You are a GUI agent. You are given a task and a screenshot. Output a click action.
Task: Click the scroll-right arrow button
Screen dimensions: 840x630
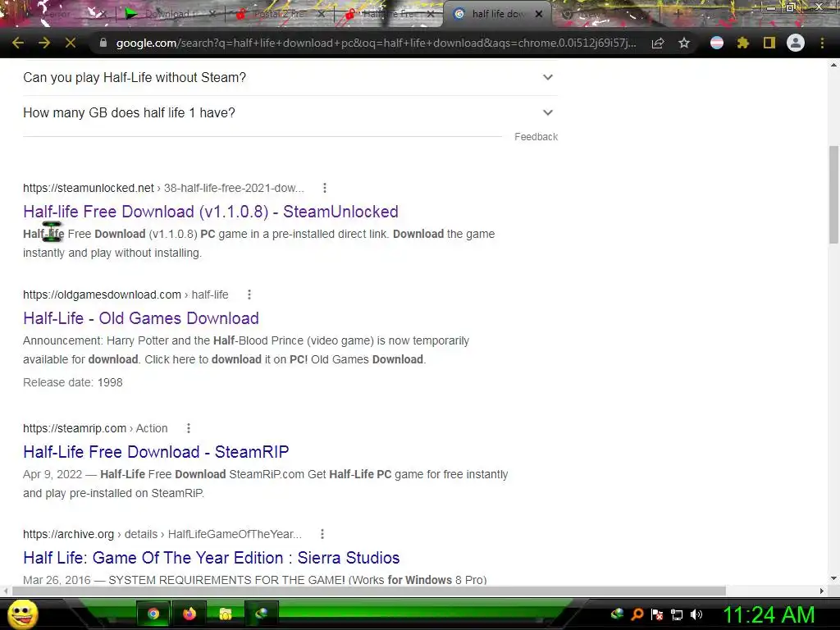(822, 591)
